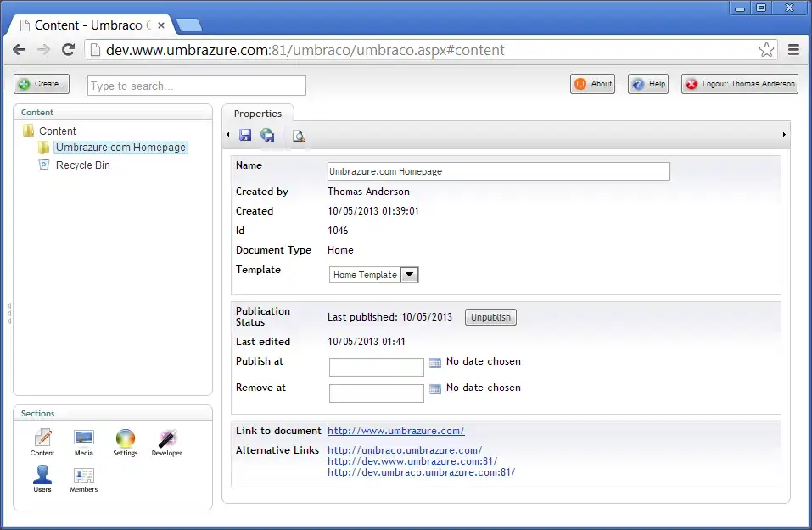Open the Home Template dropdown

tap(373, 275)
